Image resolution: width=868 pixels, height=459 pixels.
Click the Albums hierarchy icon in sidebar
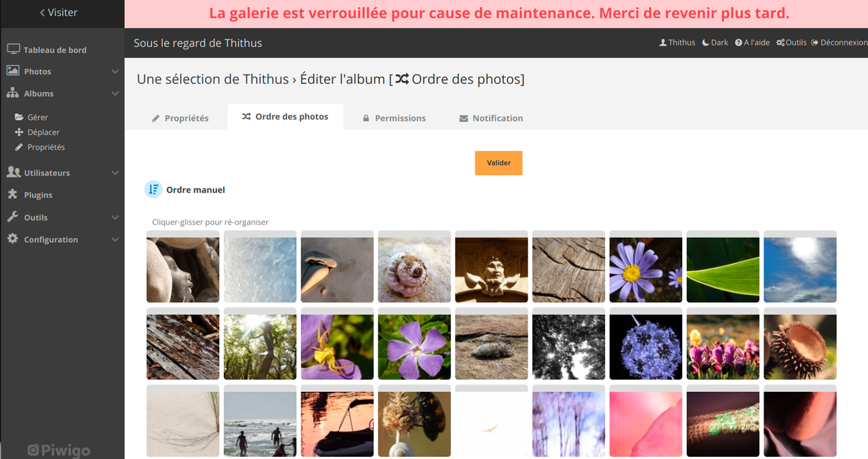point(12,93)
